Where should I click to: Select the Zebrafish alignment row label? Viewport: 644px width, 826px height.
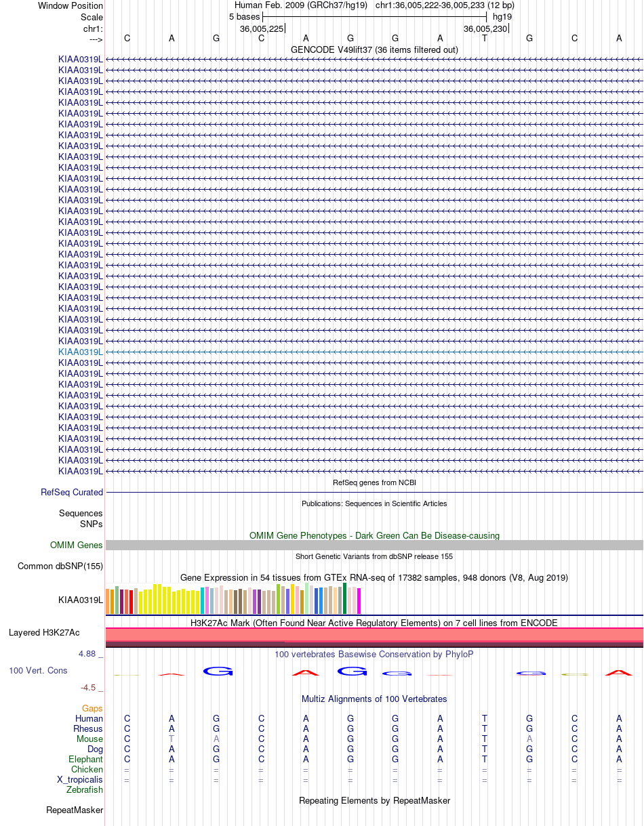pyautogui.click(x=85, y=790)
